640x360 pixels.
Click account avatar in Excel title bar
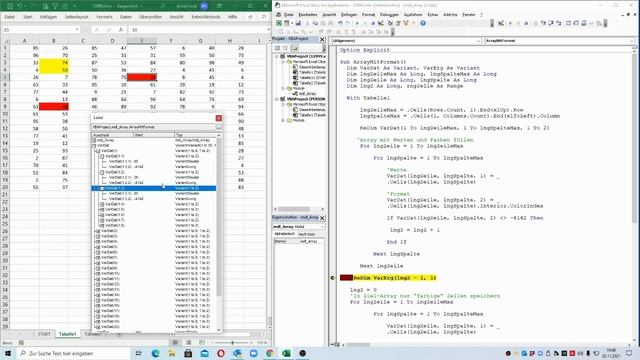click(204, 6)
